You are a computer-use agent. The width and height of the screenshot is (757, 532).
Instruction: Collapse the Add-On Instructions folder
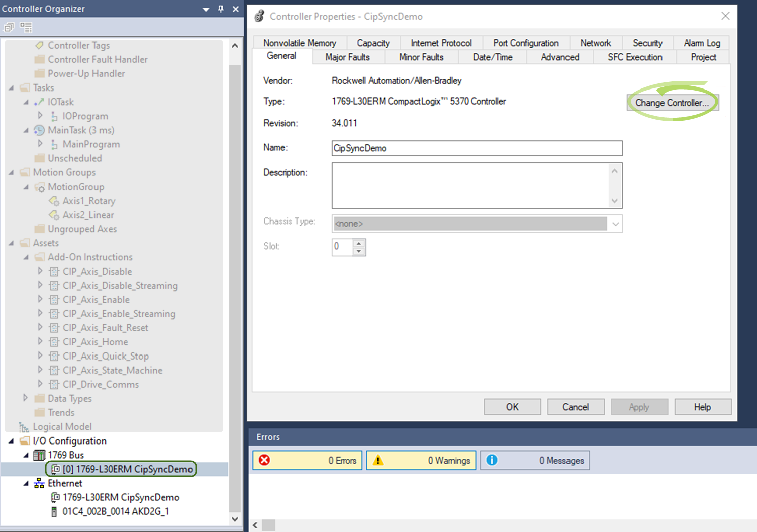pyautogui.click(x=26, y=257)
